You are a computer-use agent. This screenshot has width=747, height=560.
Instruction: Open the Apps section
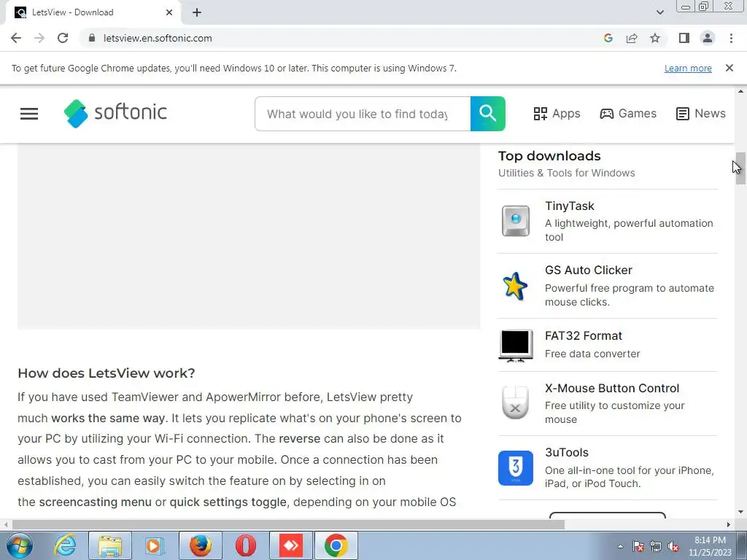[x=557, y=113]
